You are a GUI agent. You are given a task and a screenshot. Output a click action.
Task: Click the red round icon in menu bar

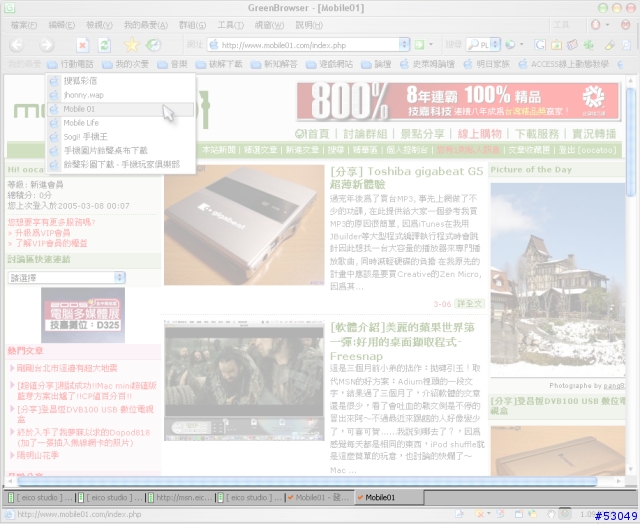pos(596,25)
